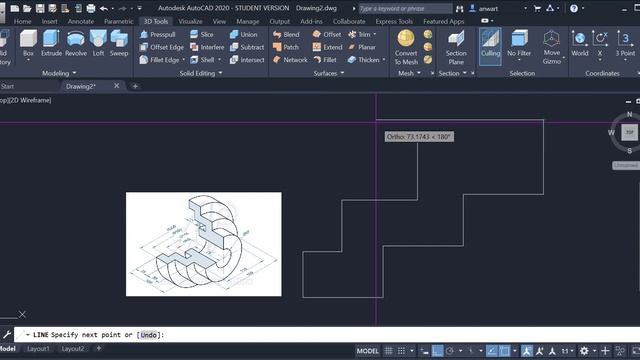
Task: Select the Revolve tool
Action: click(x=76, y=43)
